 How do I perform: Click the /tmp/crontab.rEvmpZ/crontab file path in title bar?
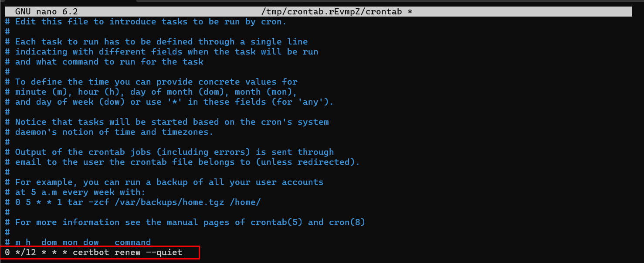click(x=336, y=12)
